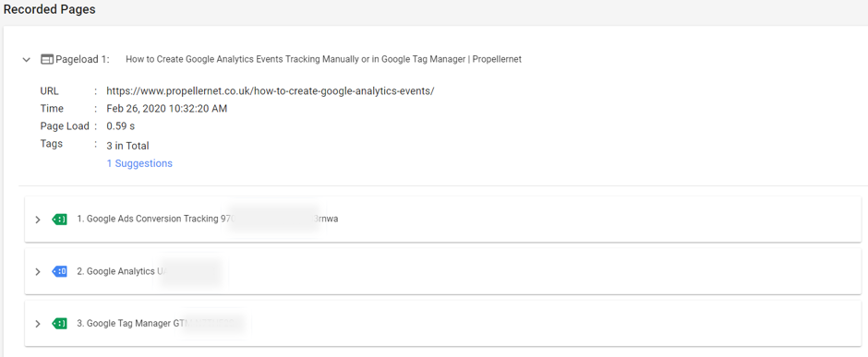Click green tag icon for Google Ads Conversion Tracking
This screenshot has height=357, width=868.
60,219
